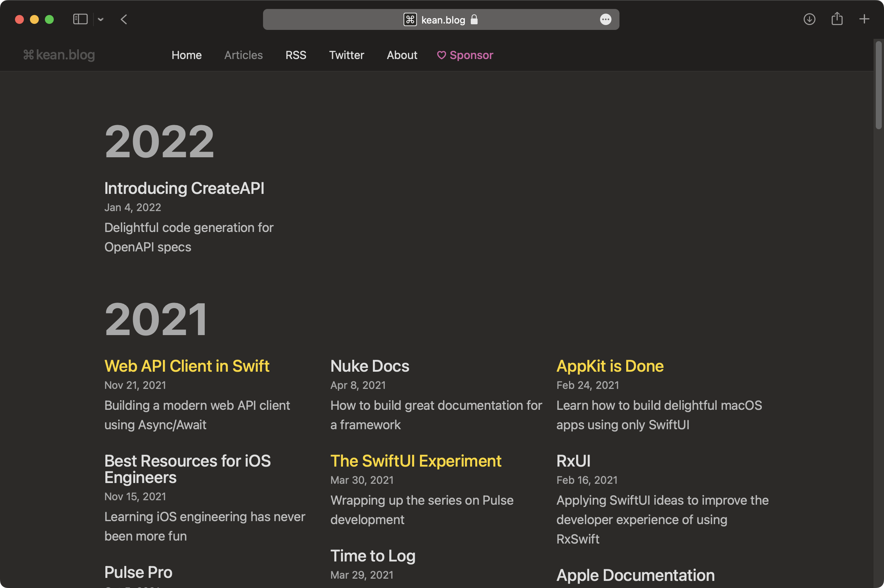The width and height of the screenshot is (884, 588).
Task: Open a new tab with plus icon
Action: [864, 19]
